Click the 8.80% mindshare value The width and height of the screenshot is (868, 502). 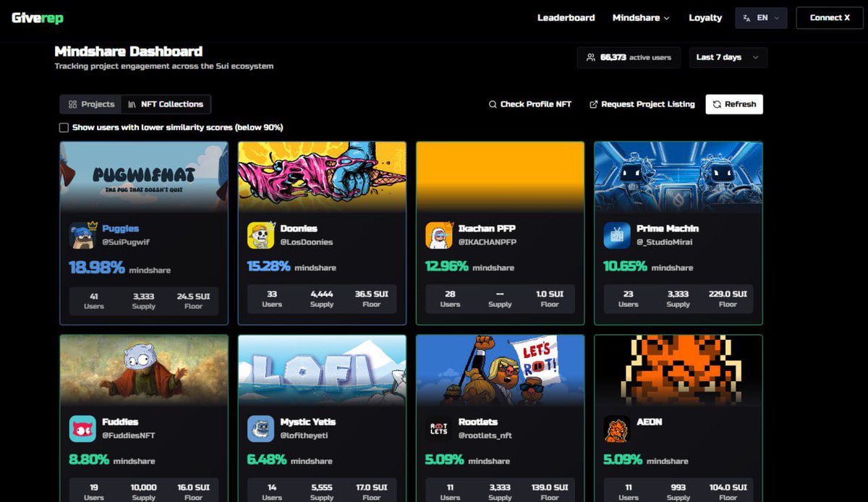pos(89,459)
